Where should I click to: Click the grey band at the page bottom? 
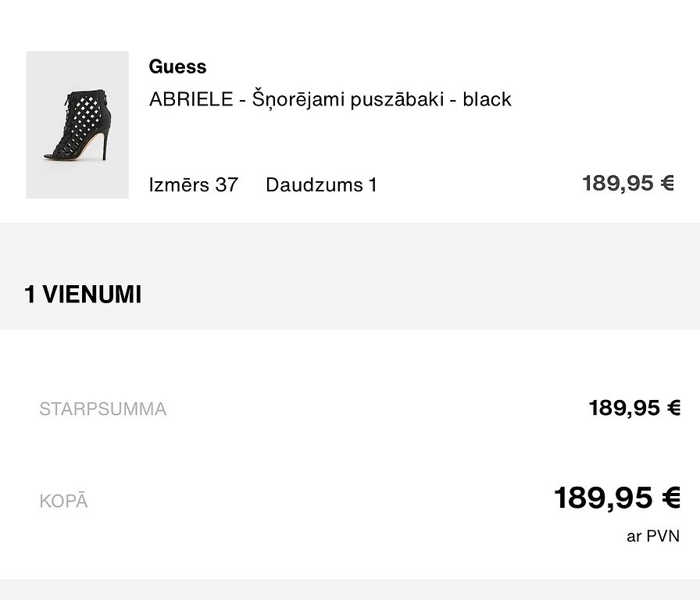click(x=350, y=590)
